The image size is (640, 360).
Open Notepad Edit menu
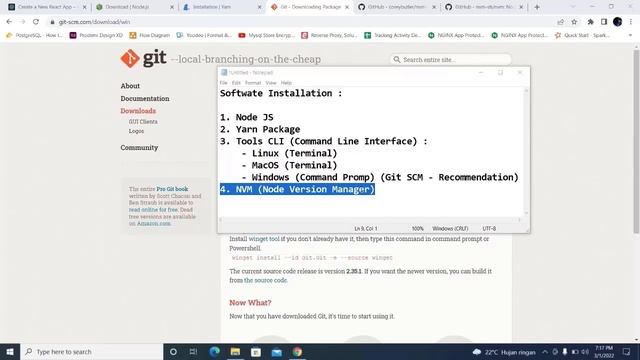[236, 83]
